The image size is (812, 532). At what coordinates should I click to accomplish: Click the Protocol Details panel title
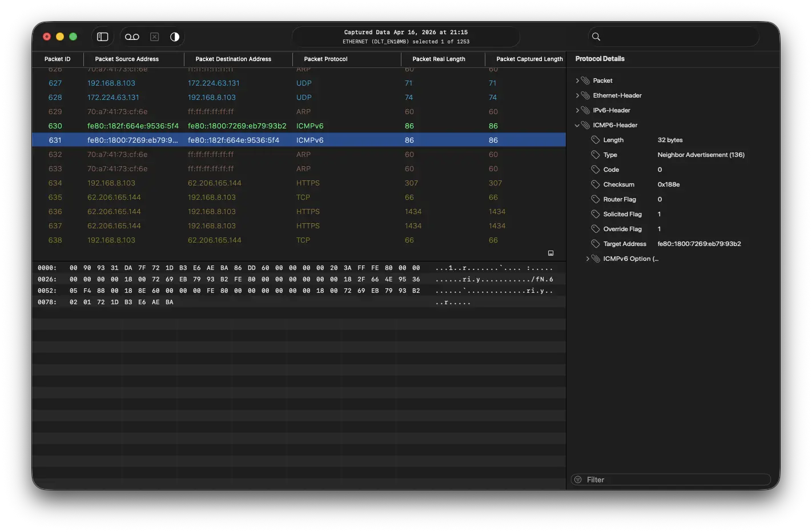(600, 58)
